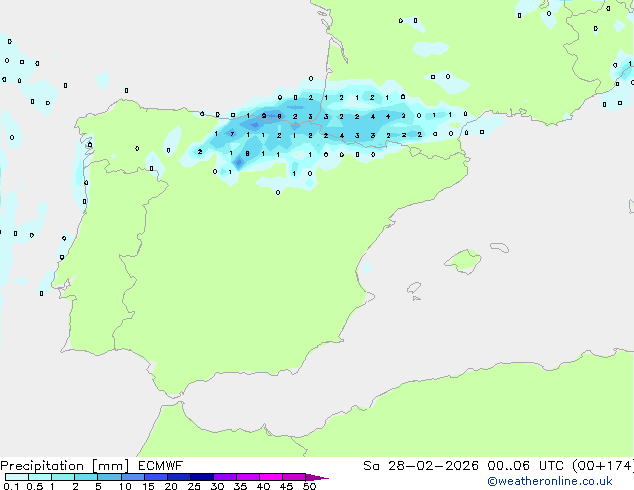The width and height of the screenshot is (634, 490).
Task: Select the legend color between 40 and 45
Action: 271,477
